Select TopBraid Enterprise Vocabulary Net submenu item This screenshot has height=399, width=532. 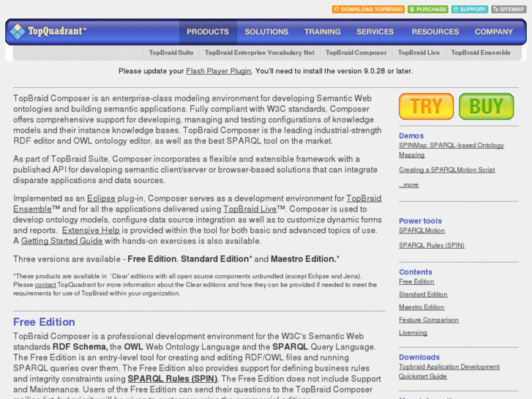[x=260, y=53]
